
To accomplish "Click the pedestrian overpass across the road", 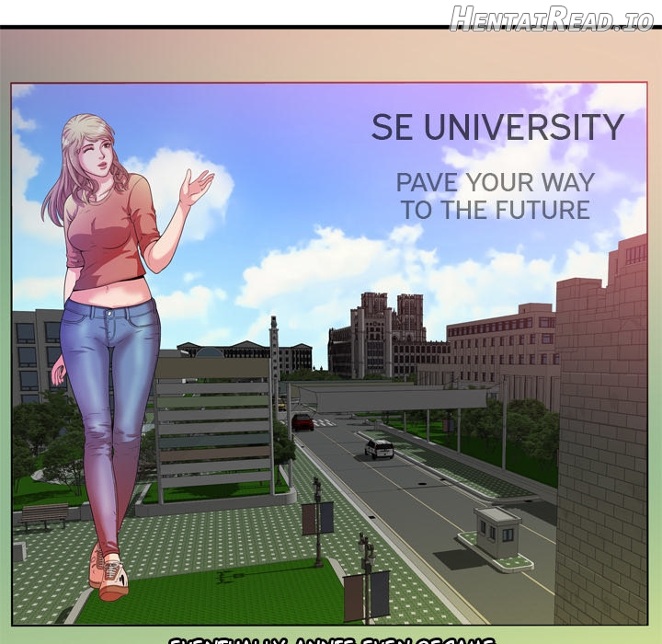I will tap(395, 399).
